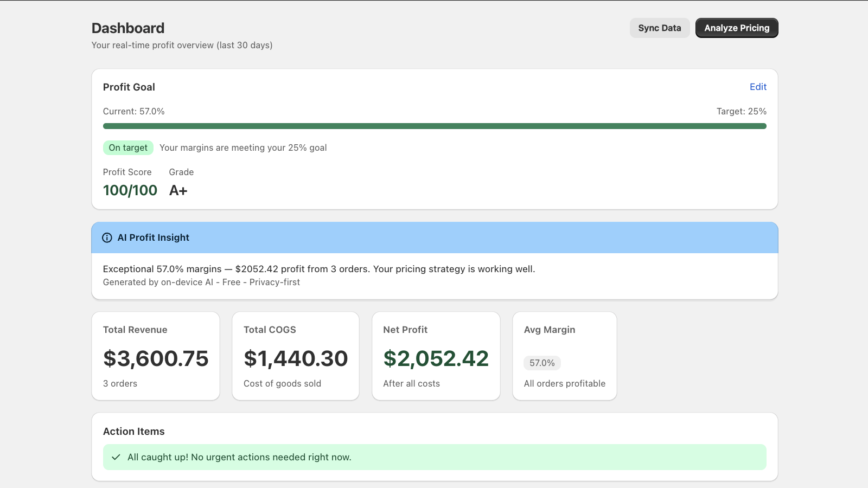The image size is (868, 488).
Task: Select the Avg Margin metric card
Action: (564, 356)
